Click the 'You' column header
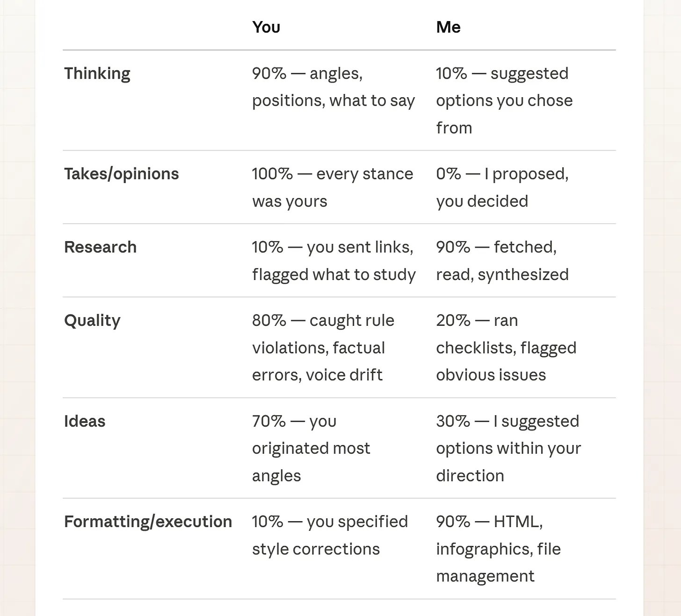The width and height of the screenshot is (681, 616). pyautogui.click(x=266, y=27)
